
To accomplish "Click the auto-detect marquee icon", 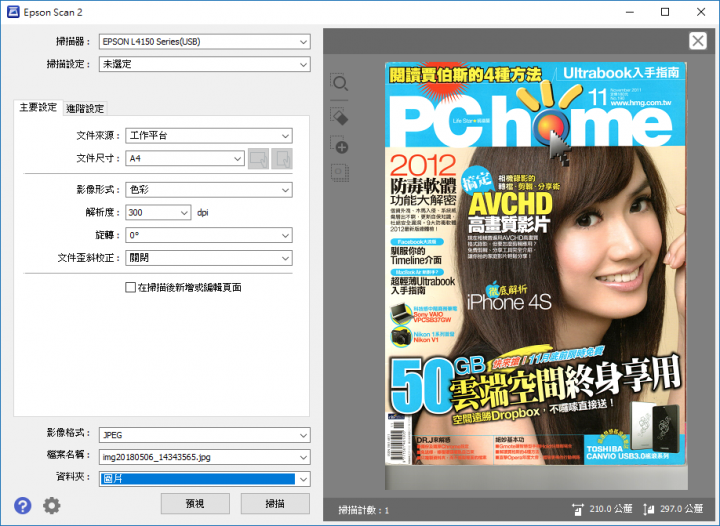I will coord(340,173).
